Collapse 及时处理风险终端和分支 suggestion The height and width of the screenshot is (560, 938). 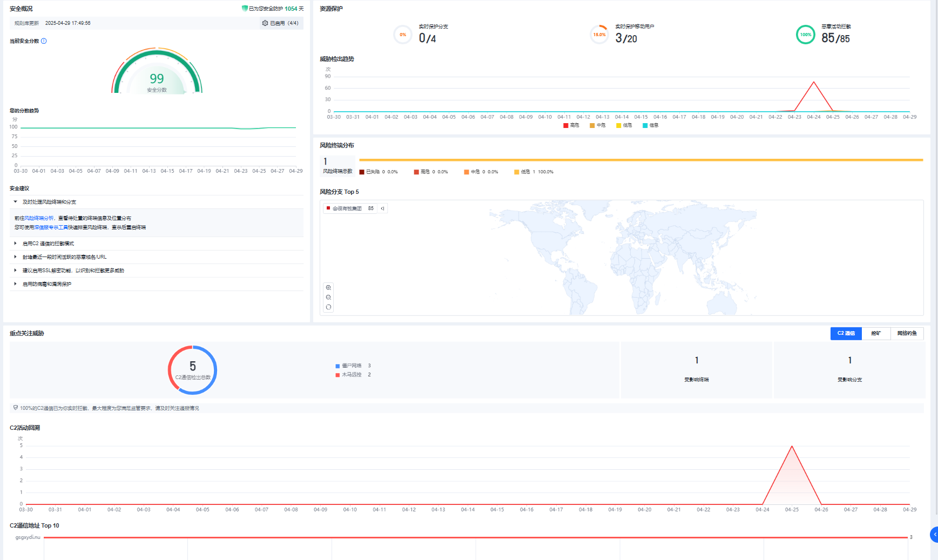point(16,202)
